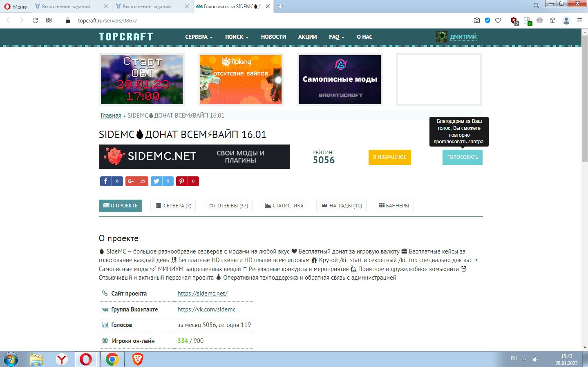Open the uBlock Origin extension
The height and width of the screenshot is (367, 588).
click(x=514, y=21)
